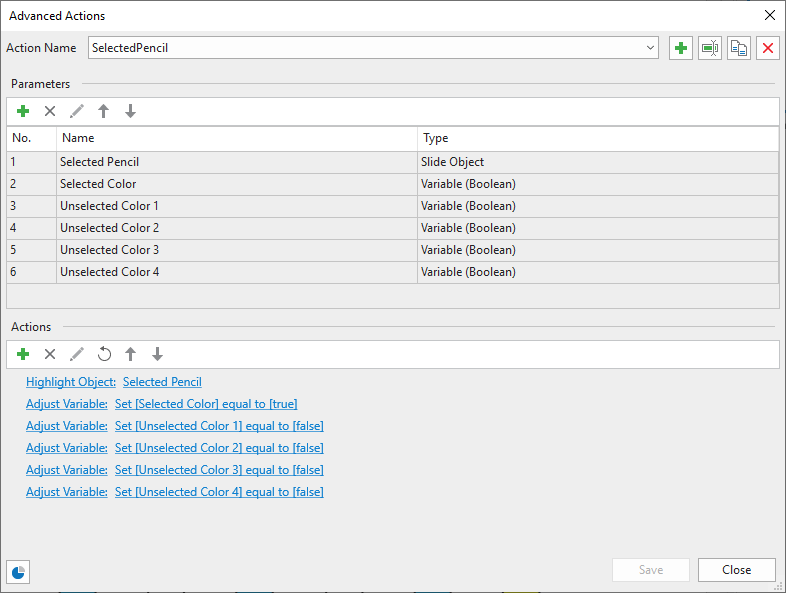The width and height of the screenshot is (786, 593).
Task: Expand the Action Name dropdown
Action: click(x=650, y=47)
